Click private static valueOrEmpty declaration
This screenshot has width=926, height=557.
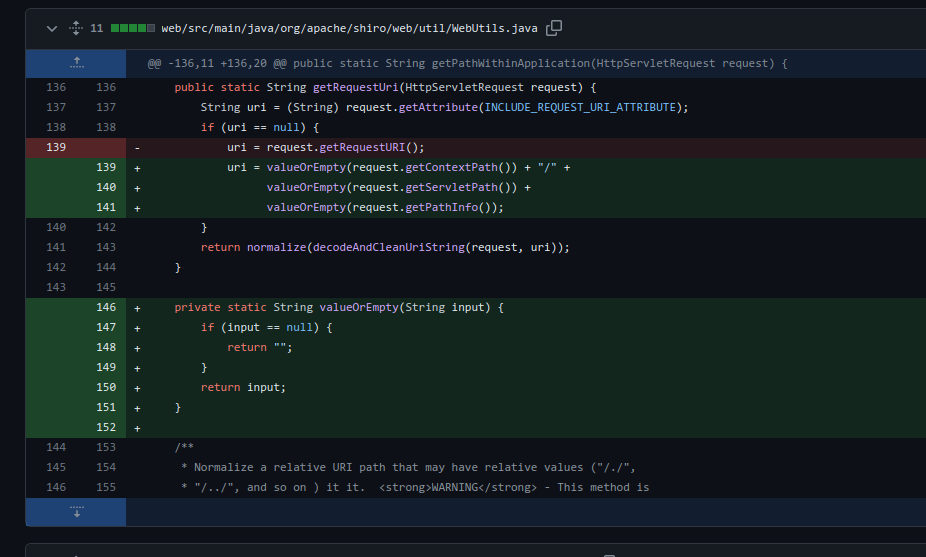339,307
